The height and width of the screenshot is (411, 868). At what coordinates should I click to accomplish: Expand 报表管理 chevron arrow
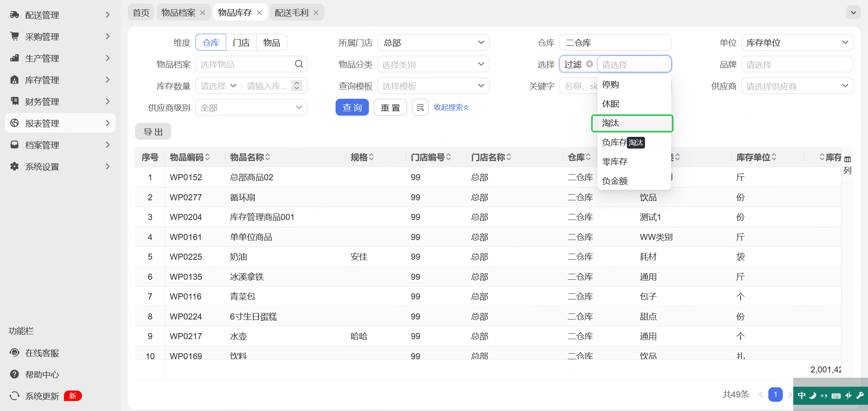click(x=107, y=123)
